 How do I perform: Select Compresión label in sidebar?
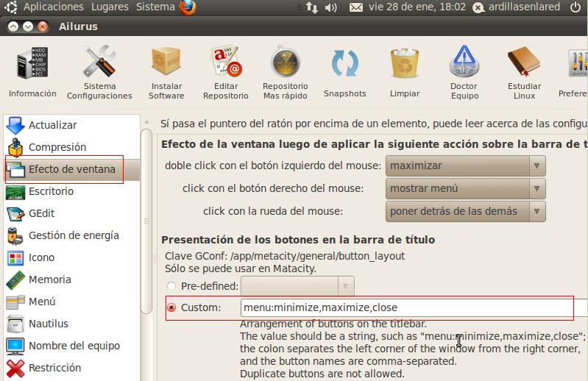pos(57,147)
